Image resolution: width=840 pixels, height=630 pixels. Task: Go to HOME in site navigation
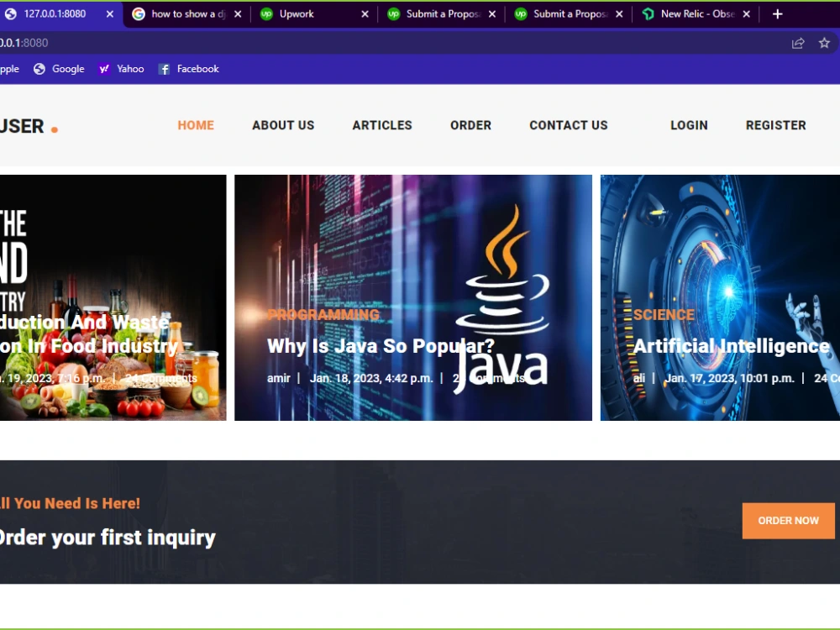196,125
